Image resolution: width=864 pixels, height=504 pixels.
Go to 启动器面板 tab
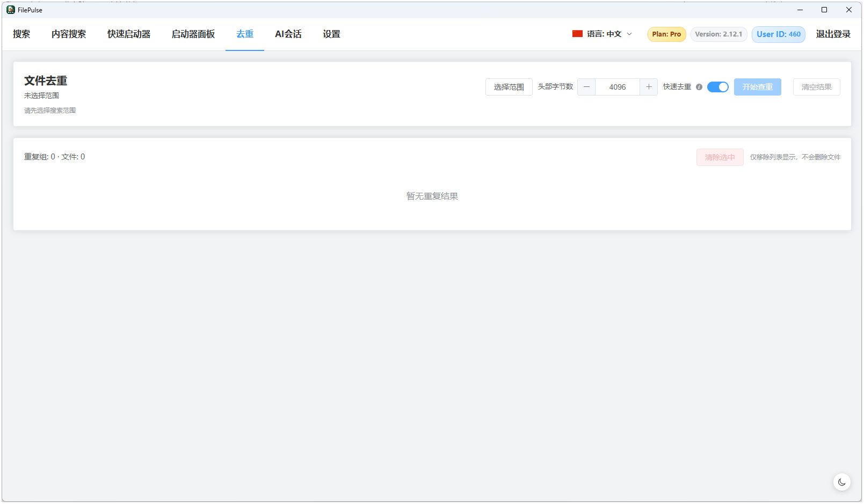pyautogui.click(x=193, y=34)
